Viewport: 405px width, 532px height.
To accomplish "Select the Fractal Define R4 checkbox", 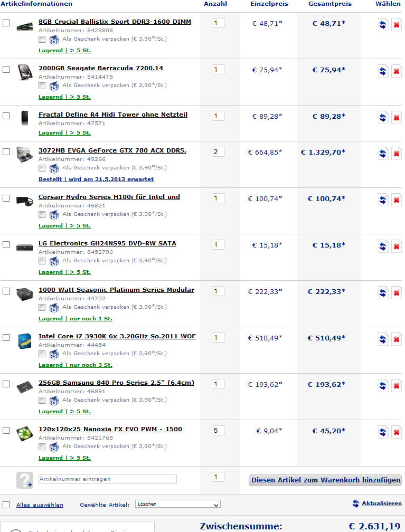I will point(6,116).
